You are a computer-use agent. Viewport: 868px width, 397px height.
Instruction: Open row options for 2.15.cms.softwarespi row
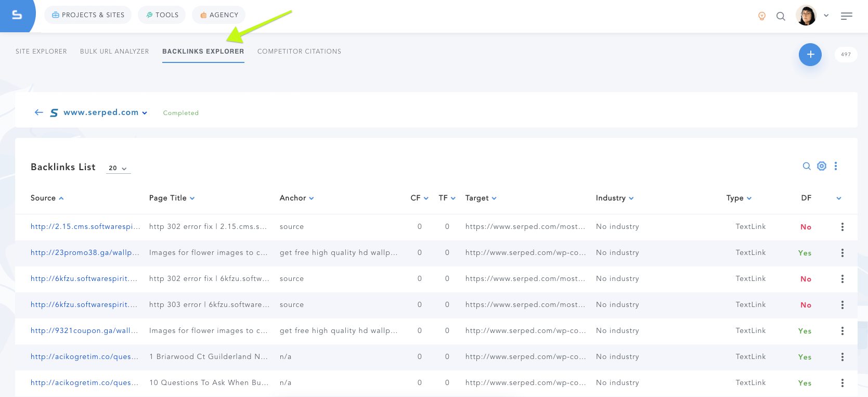843,227
